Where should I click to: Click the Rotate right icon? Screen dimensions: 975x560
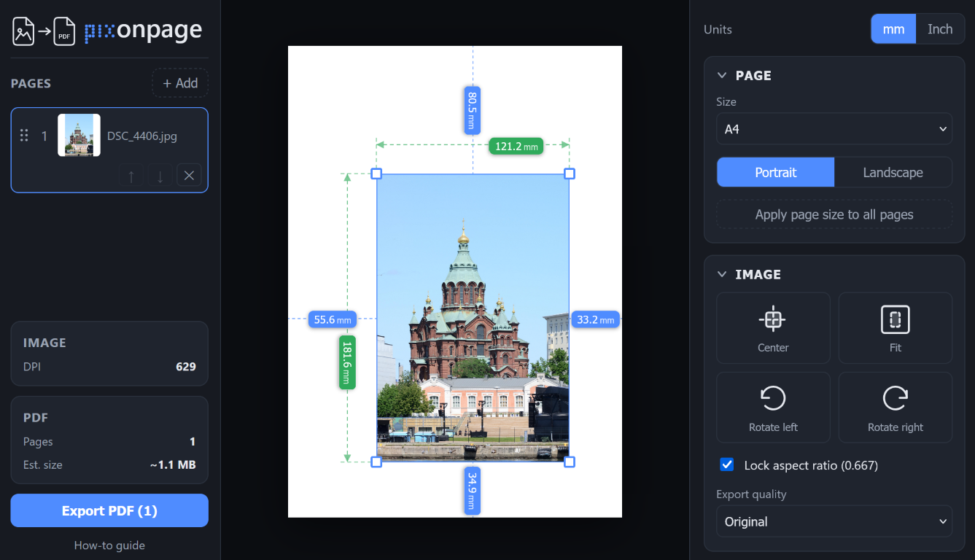tap(896, 399)
